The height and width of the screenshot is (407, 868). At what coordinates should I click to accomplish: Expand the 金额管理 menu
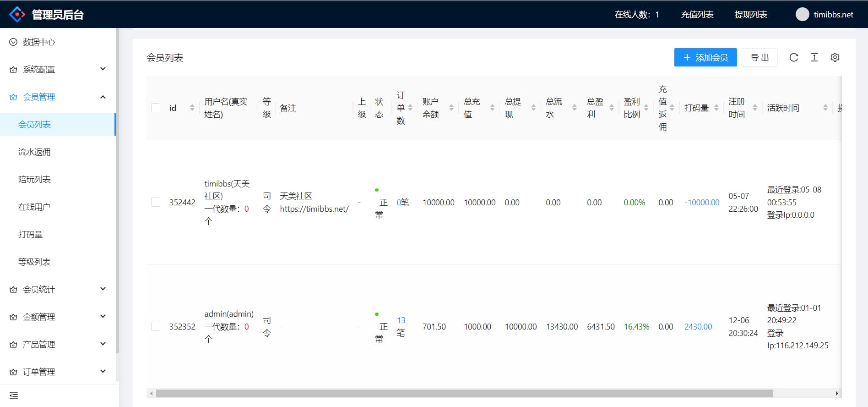[58, 317]
